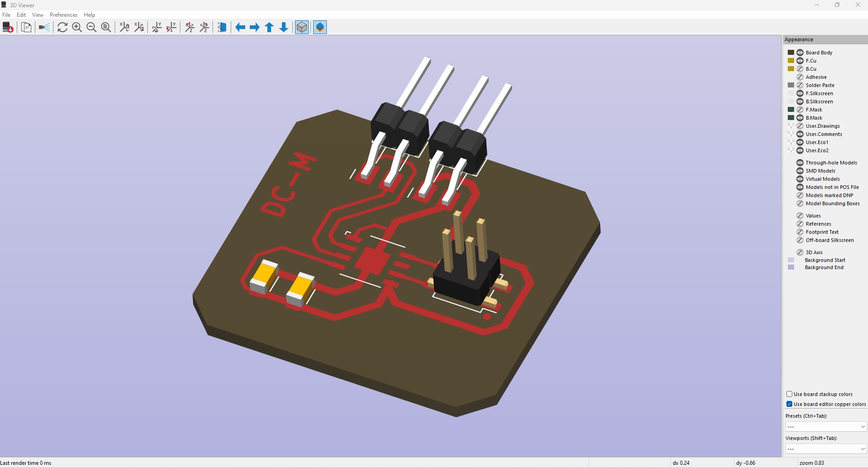
Task: Hide the F.Mask layer
Action: click(800, 110)
